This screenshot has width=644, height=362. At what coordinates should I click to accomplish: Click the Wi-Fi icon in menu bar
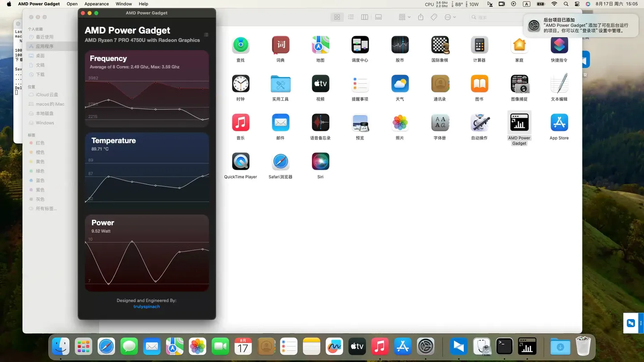pos(554,4)
